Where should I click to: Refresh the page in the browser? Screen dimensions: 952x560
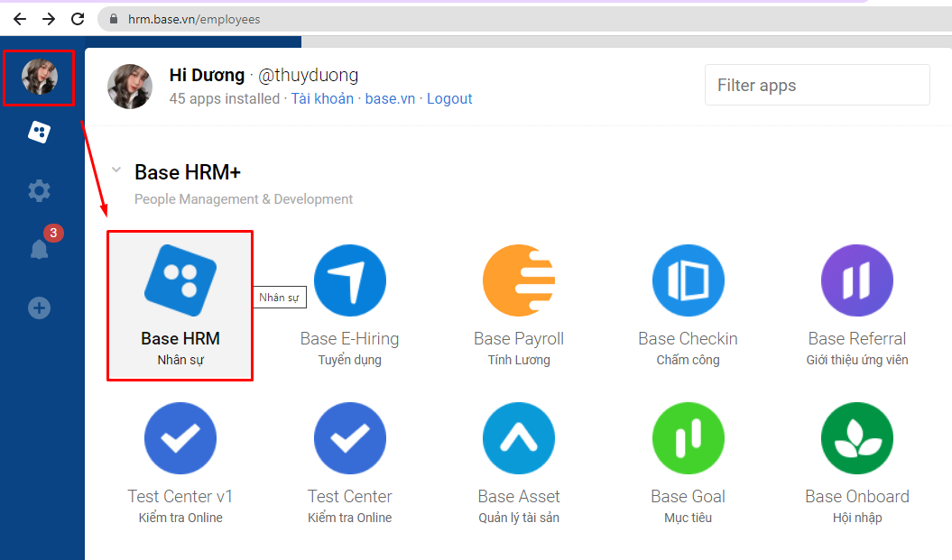(77, 18)
